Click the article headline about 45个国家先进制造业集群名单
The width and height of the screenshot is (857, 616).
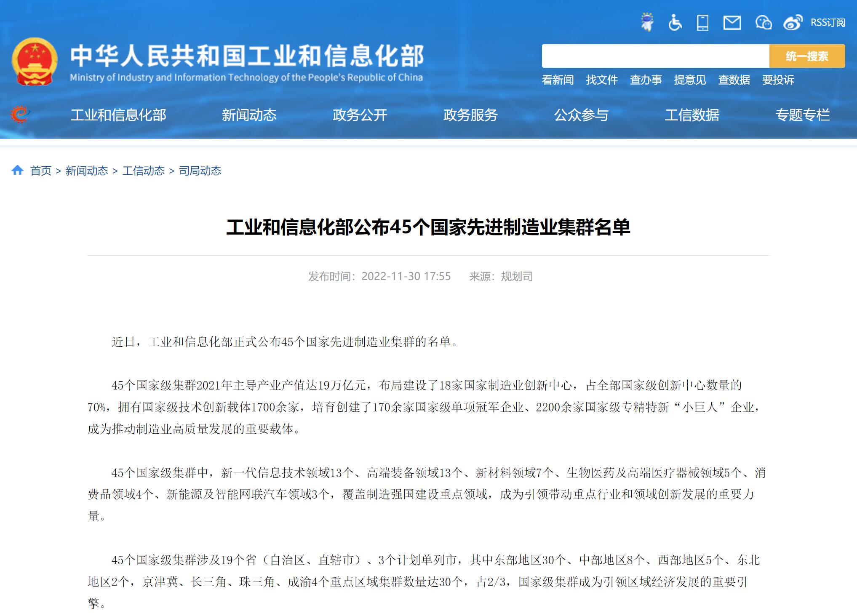point(428,227)
